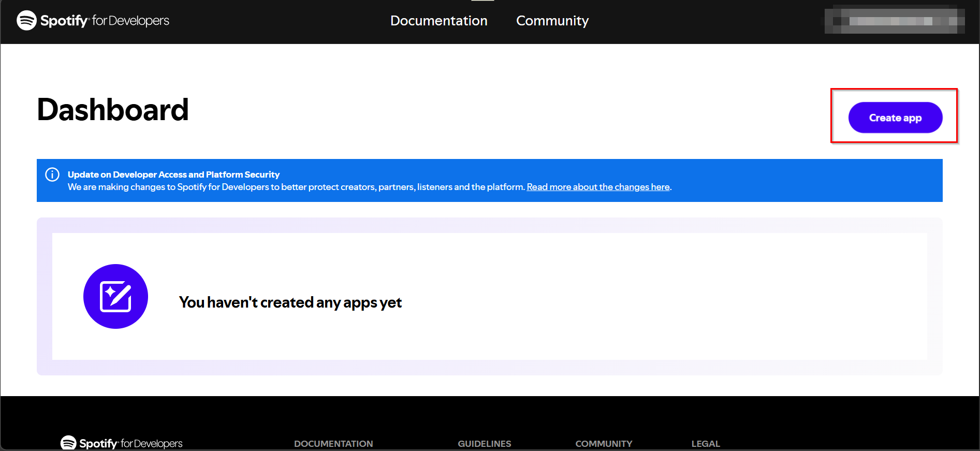980x451 pixels.
Task: Click the purple edit-sparkle app icon
Action: (115, 296)
